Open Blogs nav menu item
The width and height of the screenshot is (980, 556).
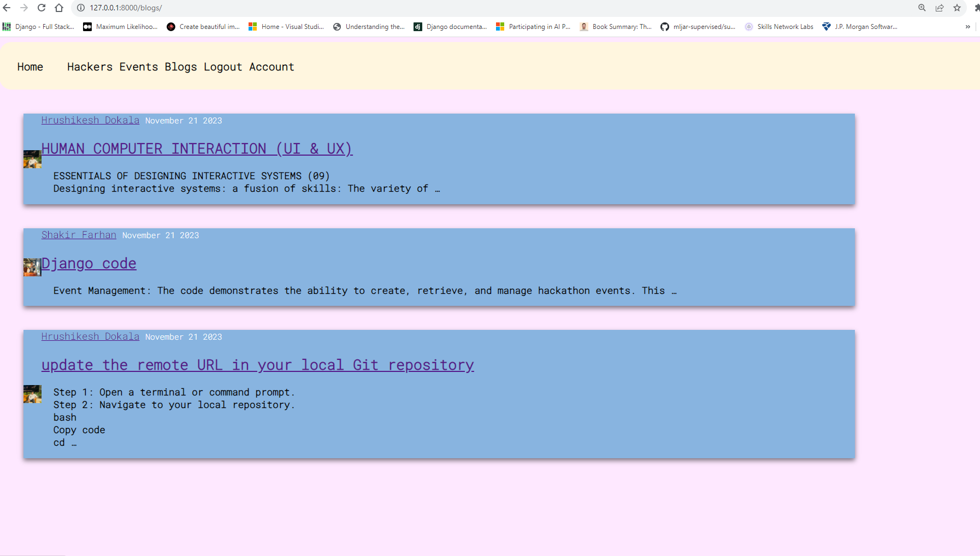pos(181,67)
